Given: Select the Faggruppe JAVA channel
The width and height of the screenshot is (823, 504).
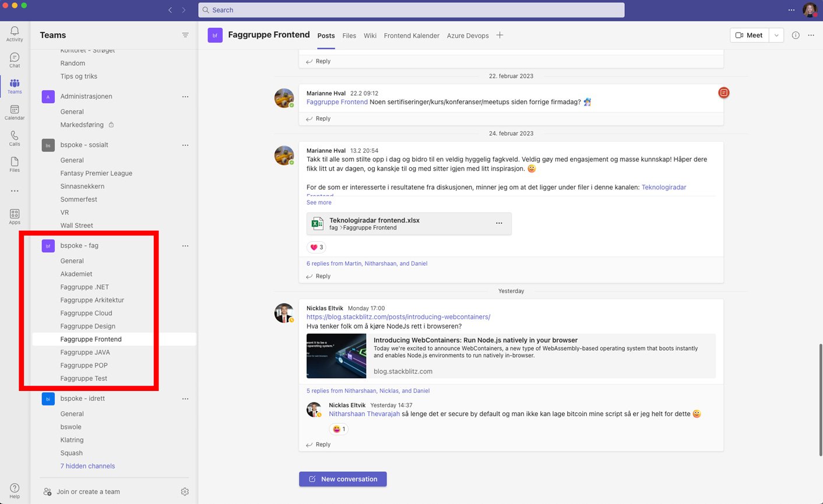Looking at the screenshot, I should (85, 353).
